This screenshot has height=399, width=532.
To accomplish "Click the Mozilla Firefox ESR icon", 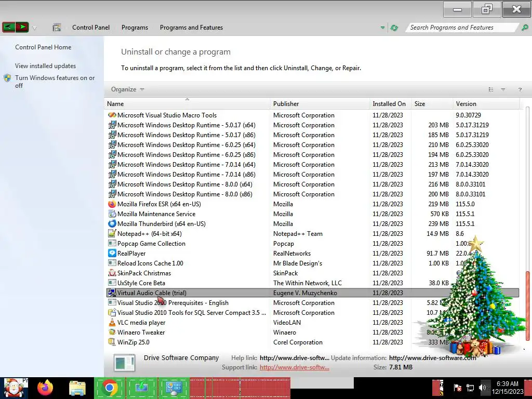I will (112, 204).
